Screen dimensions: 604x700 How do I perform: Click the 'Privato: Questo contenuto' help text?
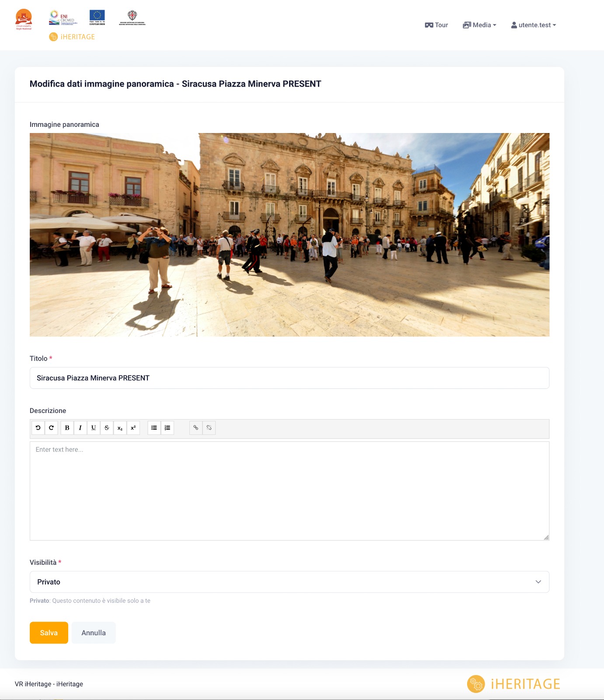pos(90,601)
